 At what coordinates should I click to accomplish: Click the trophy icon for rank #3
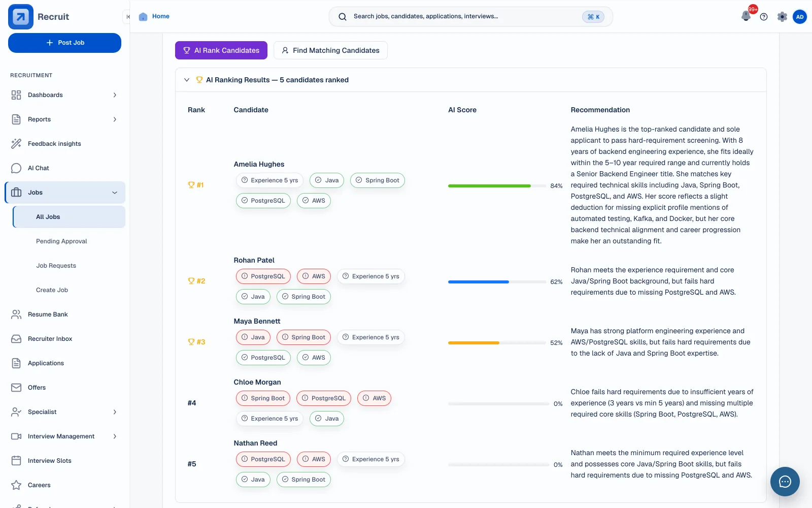(x=191, y=342)
